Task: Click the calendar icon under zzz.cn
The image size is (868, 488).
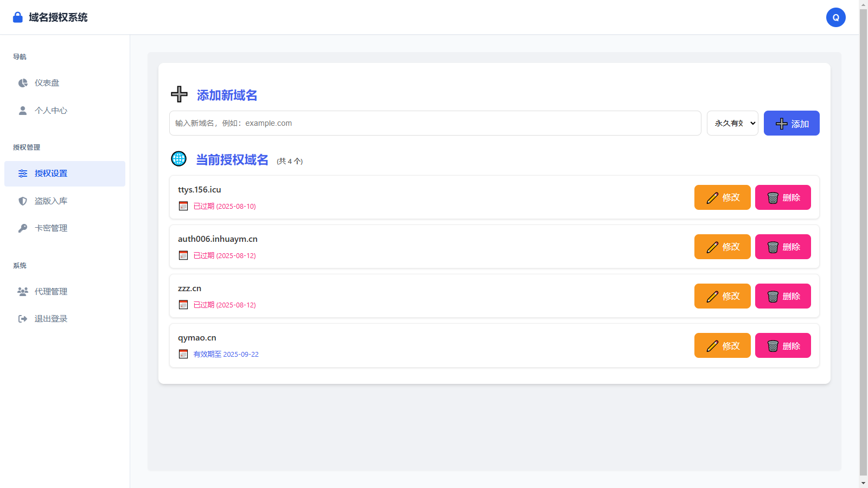Action: (x=183, y=305)
